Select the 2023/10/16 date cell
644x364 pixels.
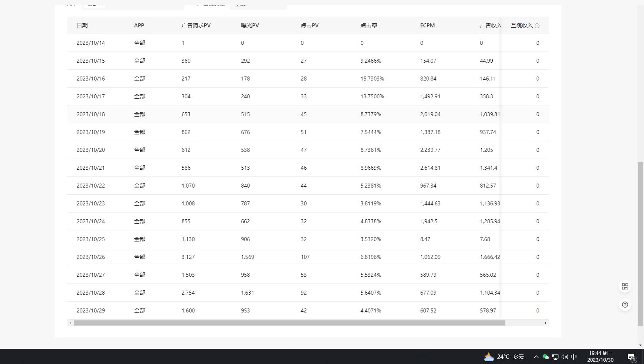point(91,79)
